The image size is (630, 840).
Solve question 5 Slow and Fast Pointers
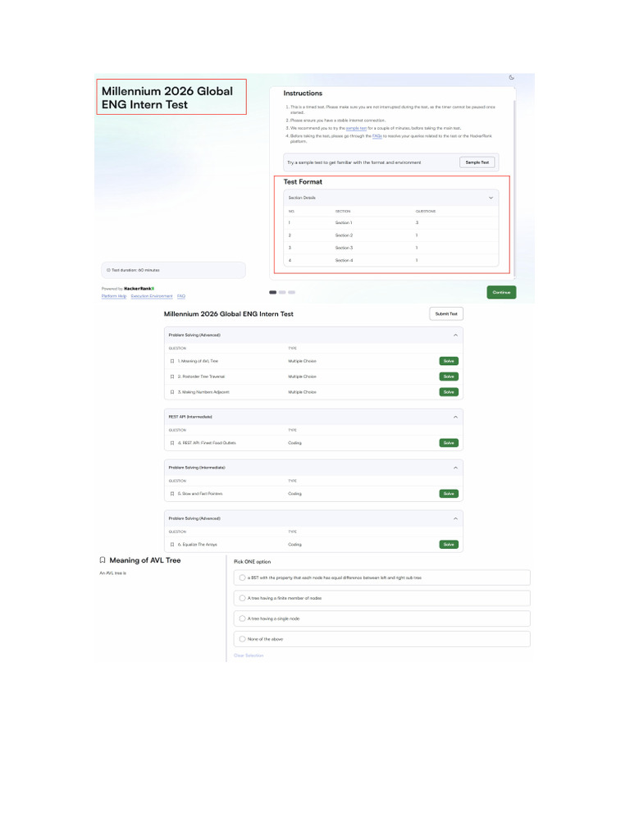[x=449, y=494]
